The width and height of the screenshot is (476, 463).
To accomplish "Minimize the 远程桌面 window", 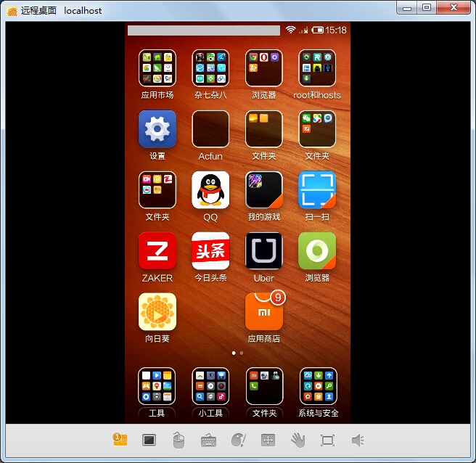I will [x=407, y=8].
